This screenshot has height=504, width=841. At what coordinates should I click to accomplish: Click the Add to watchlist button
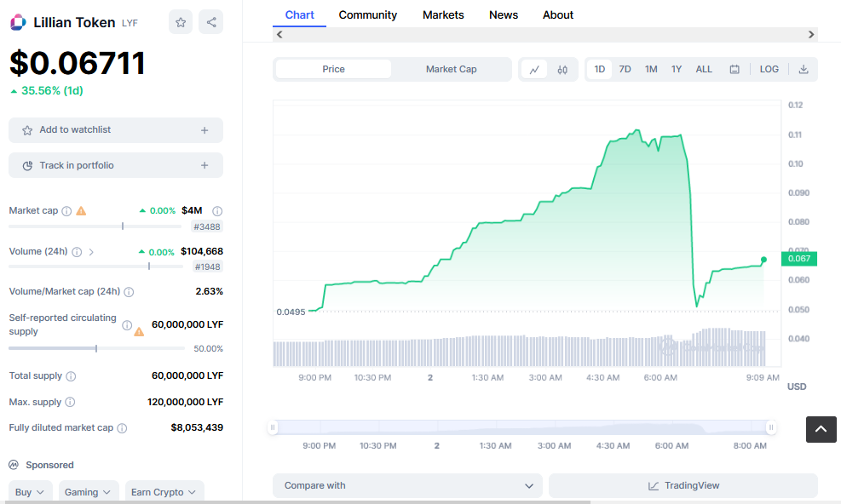[116, 130]
